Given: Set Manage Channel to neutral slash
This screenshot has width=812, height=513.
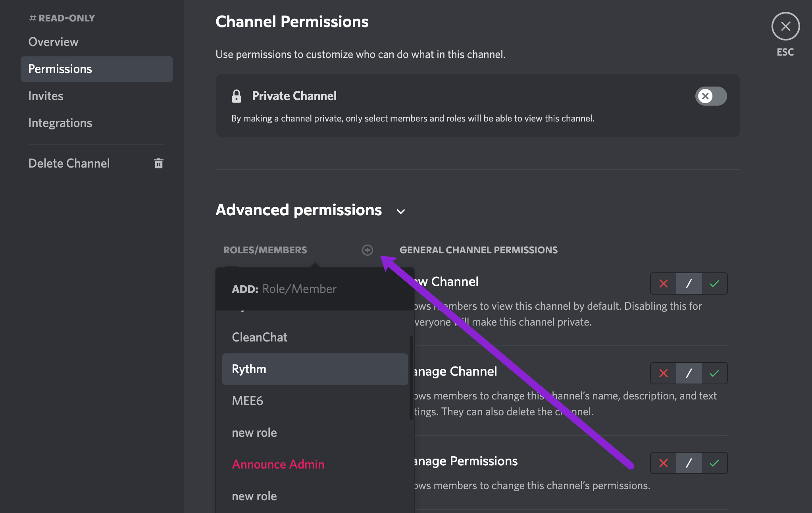Looking at the screenshot, I should 689,373.
